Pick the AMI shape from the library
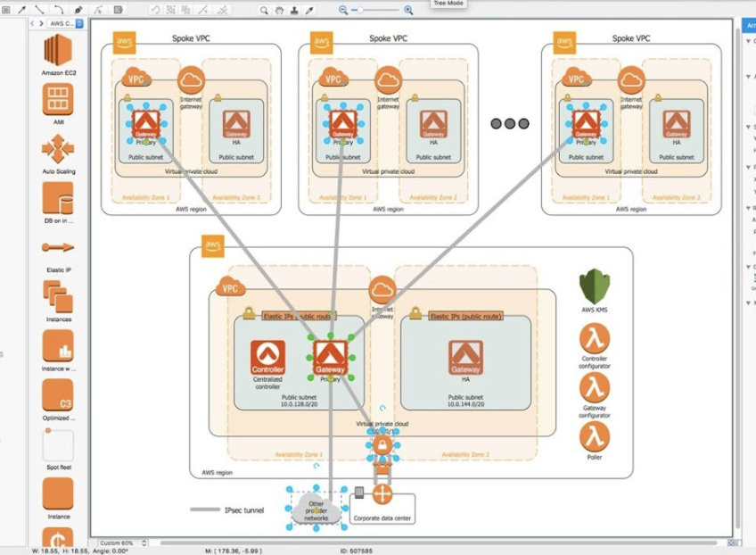 58,99
